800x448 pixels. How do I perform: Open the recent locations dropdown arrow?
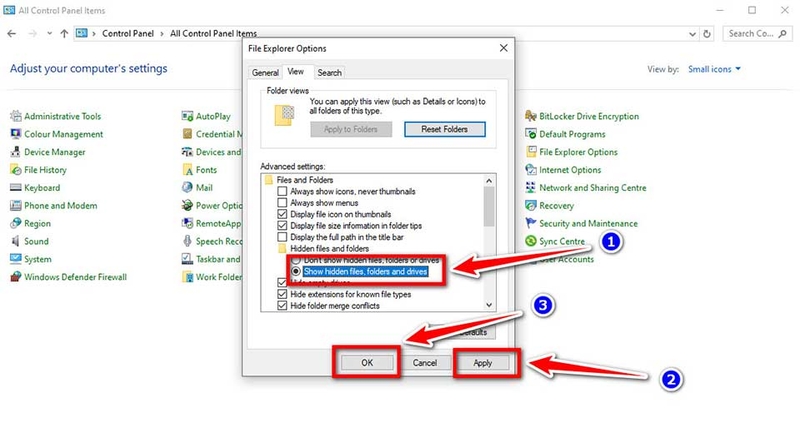[49, 34]
